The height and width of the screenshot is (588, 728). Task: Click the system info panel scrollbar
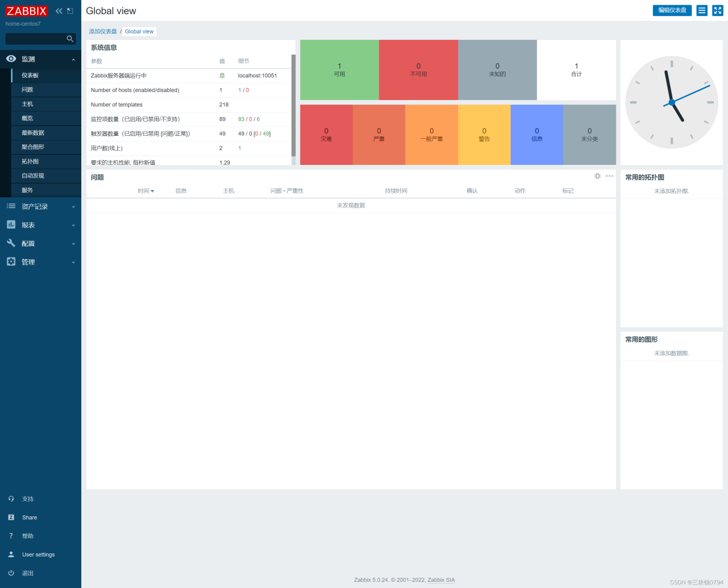point(293,105)
